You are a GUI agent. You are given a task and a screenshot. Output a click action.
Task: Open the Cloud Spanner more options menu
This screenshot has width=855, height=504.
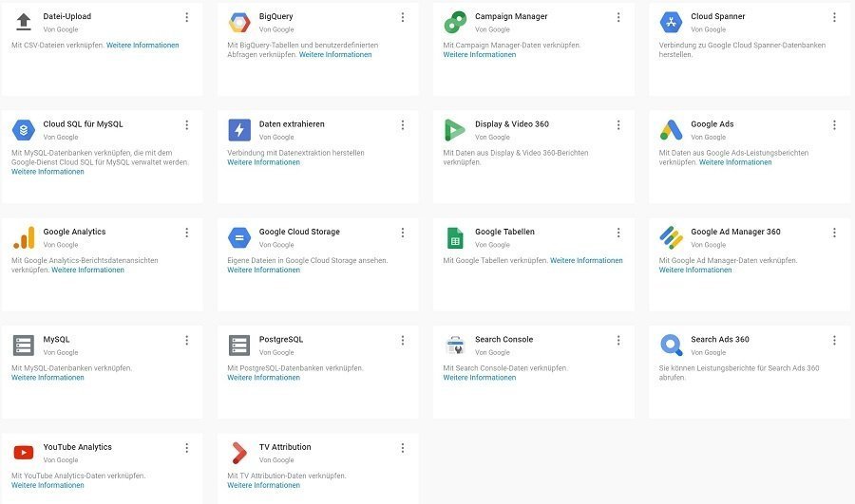pyautogui.click(x=834, y=17)
